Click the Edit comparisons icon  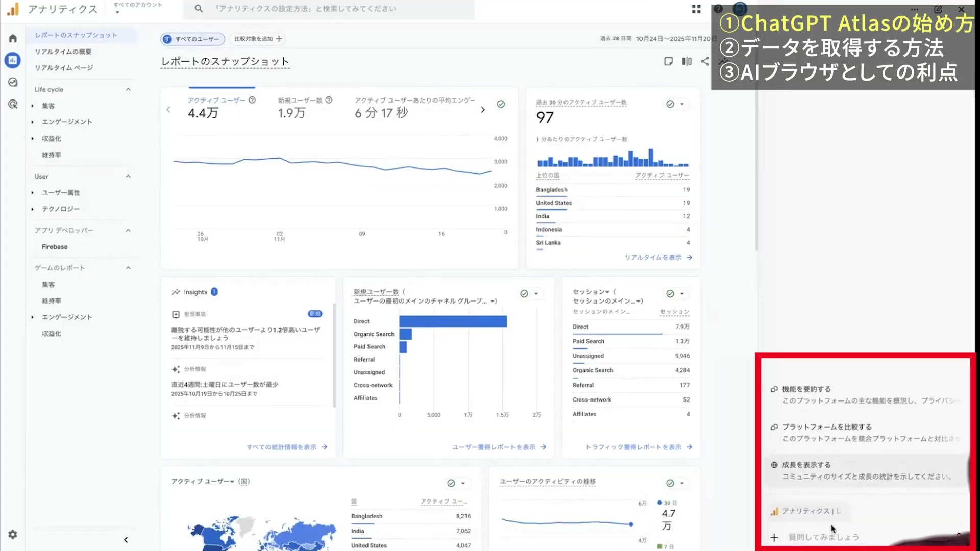point(687,61)
